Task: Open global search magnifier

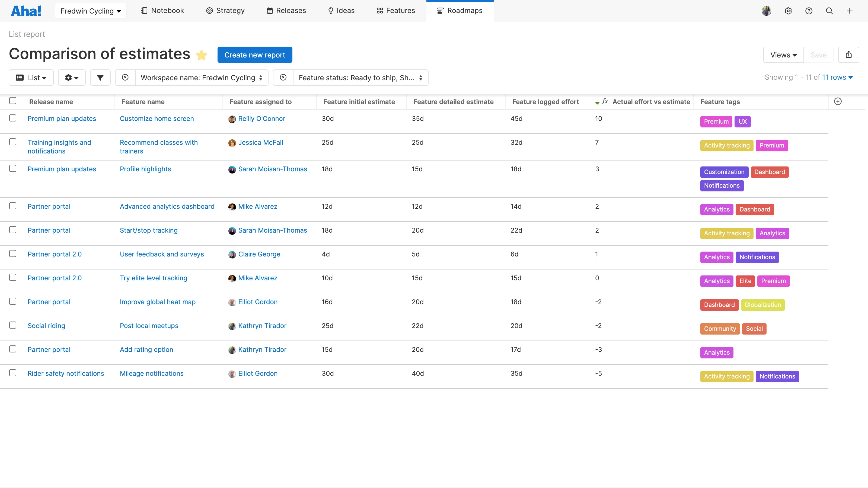Action: point(829,11)
